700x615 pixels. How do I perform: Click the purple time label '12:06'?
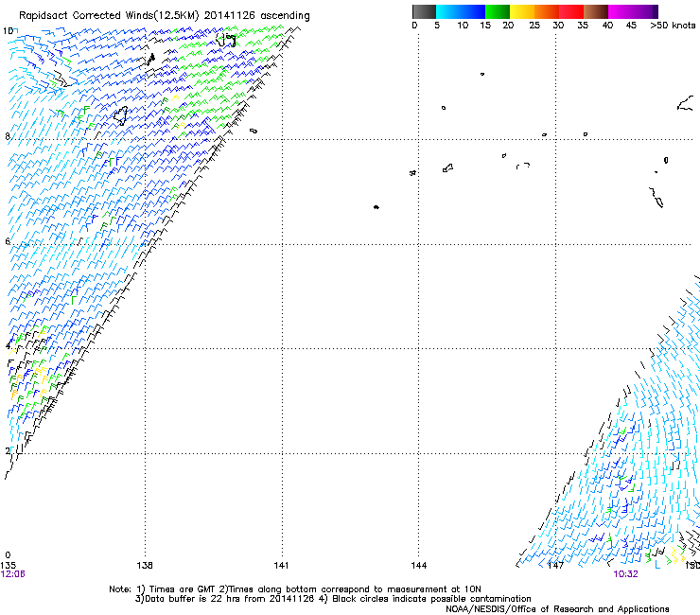pyautogui.click(x=12, y=574)
